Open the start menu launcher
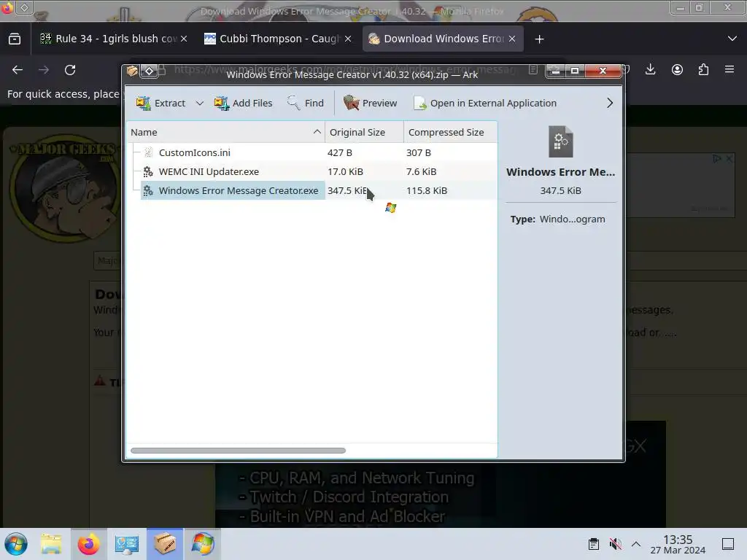This screenshot has width=747, height=560. click(16, 544)
